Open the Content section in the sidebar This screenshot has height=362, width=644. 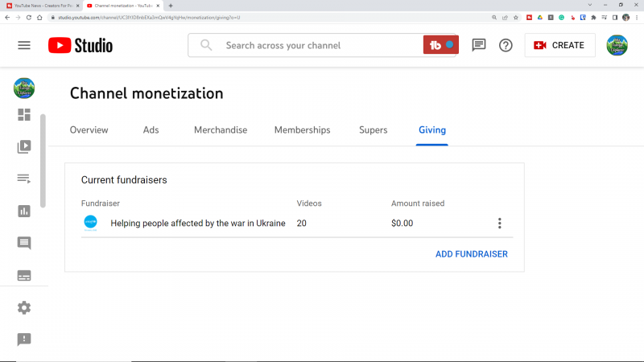(24, 146)
